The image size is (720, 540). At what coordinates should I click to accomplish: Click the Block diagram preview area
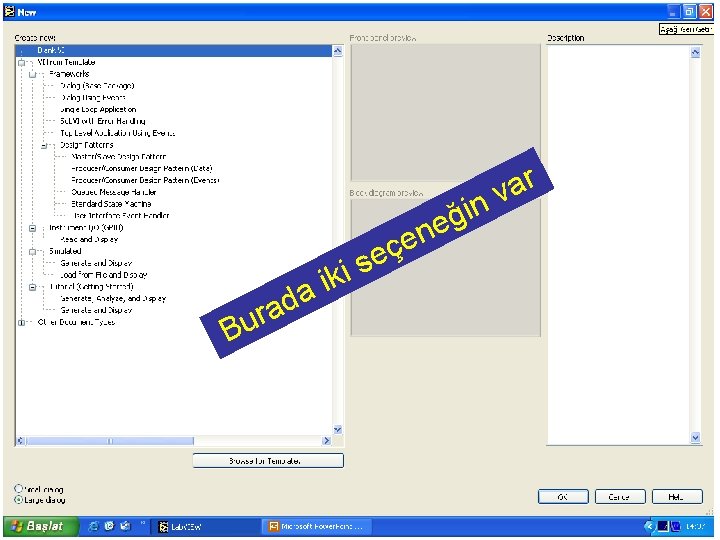(x=445, y=268)
